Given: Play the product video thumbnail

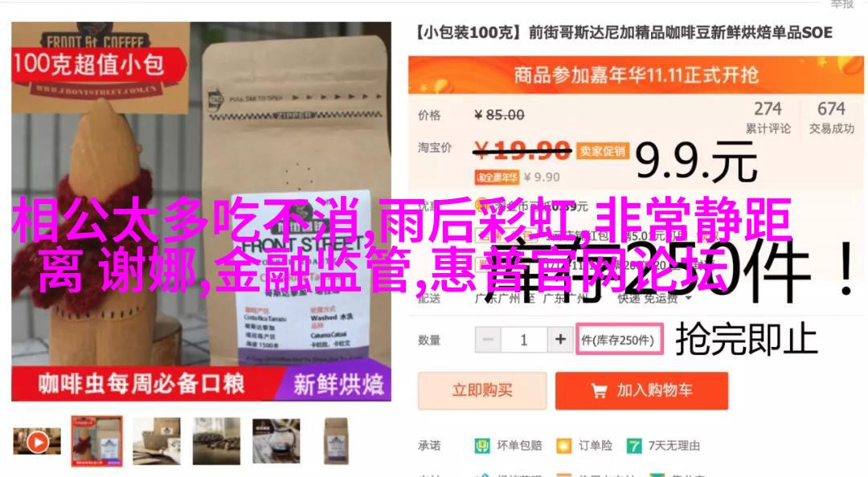Looking at the screenshot, I should 37,441.
